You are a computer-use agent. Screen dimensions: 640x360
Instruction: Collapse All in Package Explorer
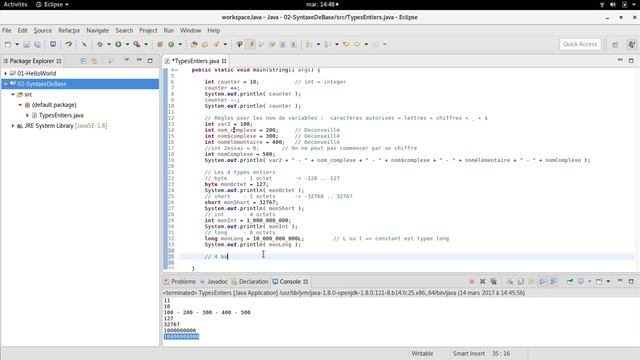pos(83,61)
